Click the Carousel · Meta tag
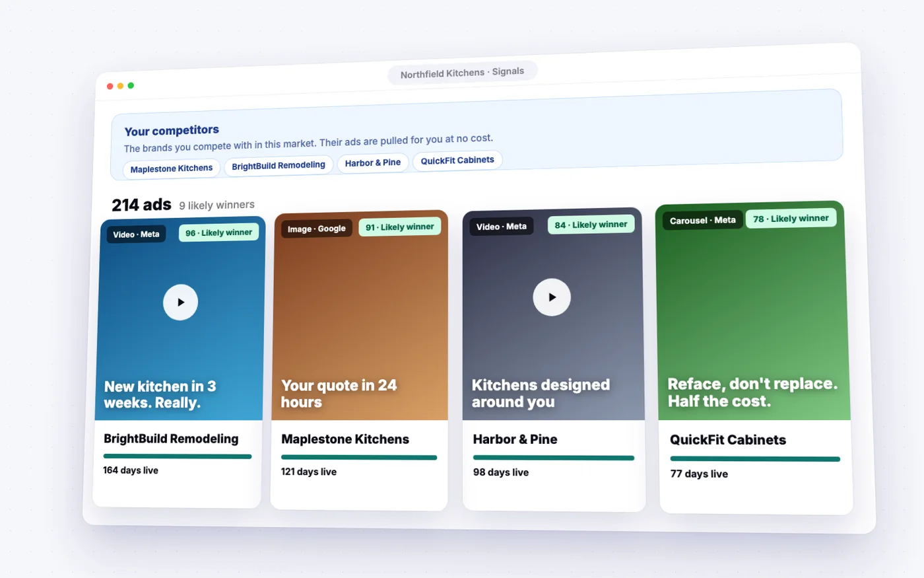This screenshot has height=578, width=924. (x=703, y=220)
